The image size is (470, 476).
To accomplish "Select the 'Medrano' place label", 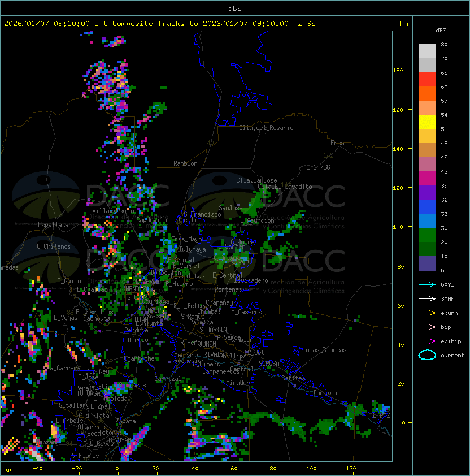I will click(x=186, y=355).
